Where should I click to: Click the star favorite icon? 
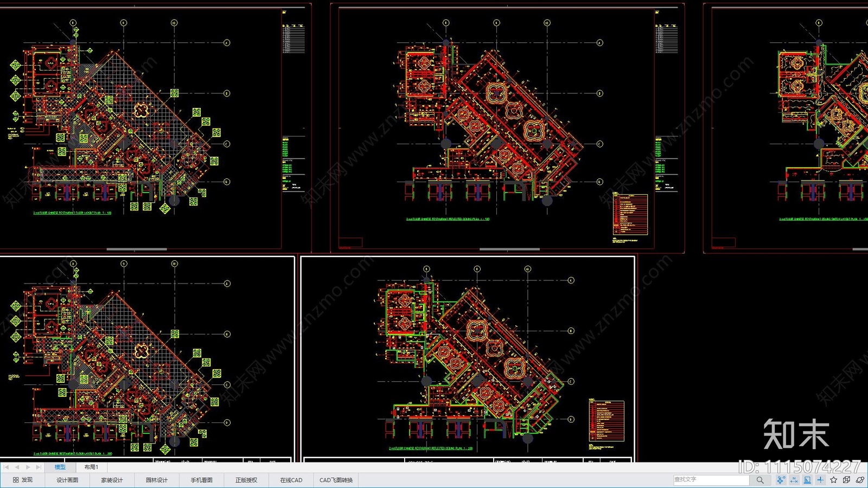(x=834, y=480)
